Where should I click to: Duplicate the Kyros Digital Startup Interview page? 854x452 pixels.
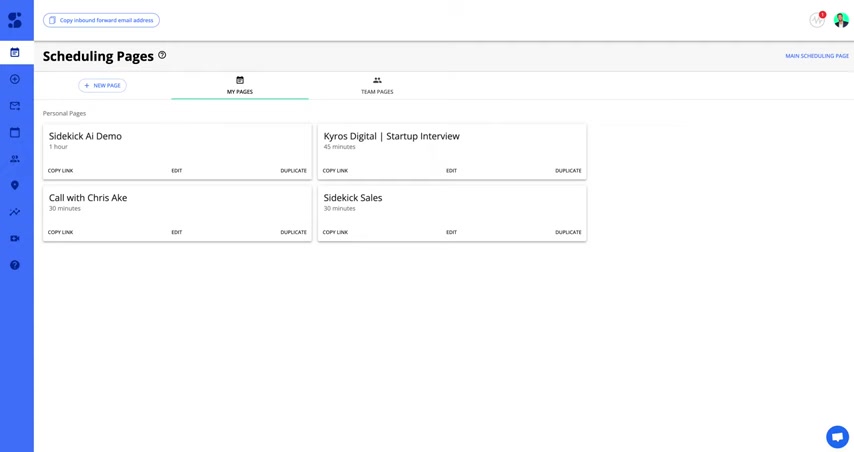[568, 170]
